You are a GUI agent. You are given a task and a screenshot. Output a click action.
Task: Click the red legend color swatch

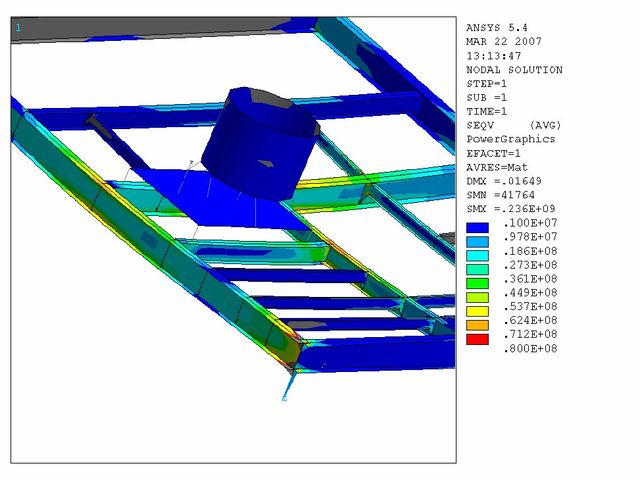click(x=479, y=340)
